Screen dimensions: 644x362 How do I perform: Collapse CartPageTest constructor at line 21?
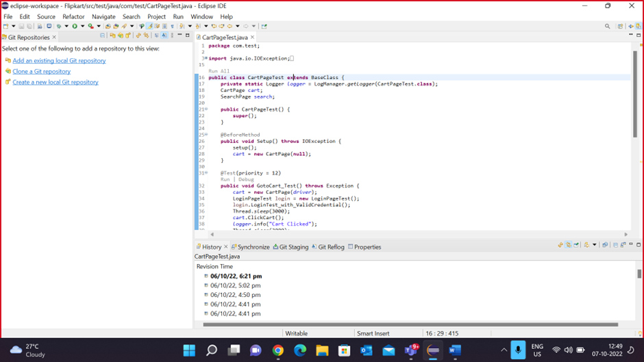coord(206,109)
